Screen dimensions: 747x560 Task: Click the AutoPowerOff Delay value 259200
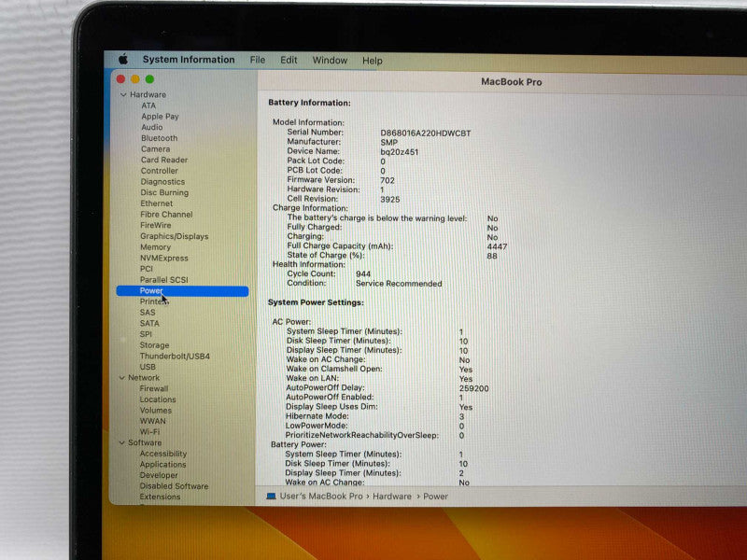click(x=473, y=388)
